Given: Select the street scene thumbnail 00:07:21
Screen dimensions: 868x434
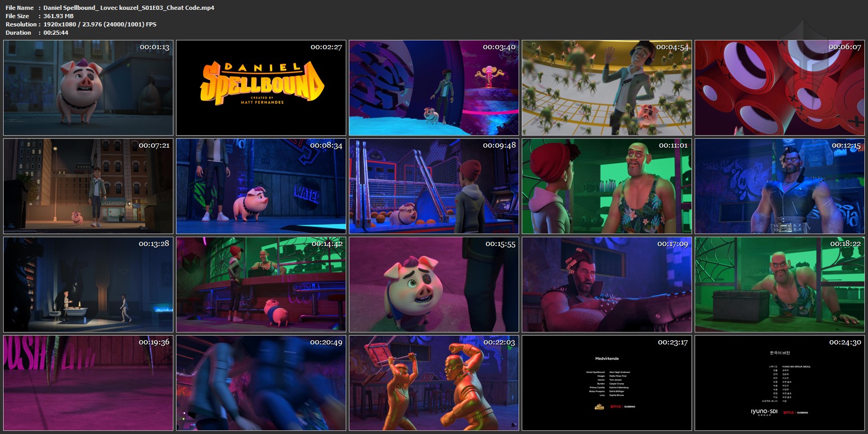Looking at the screenshot, I should 88,186.
